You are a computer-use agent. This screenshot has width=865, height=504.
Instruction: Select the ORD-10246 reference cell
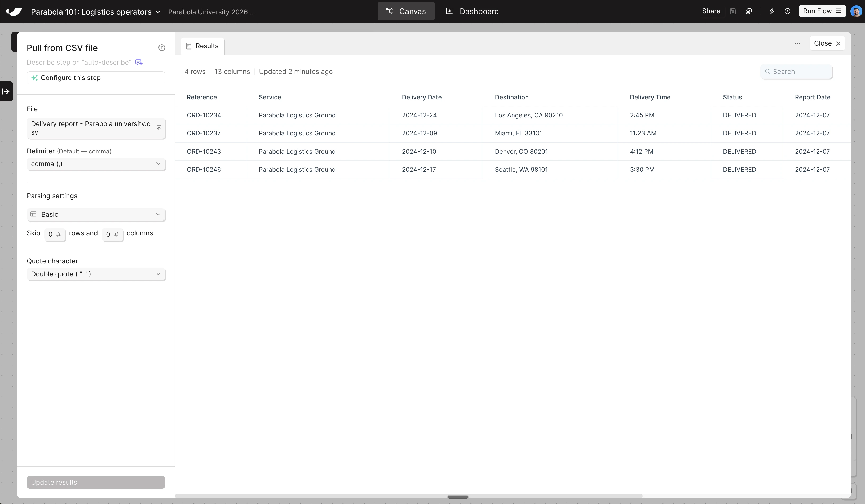(211, 170)
